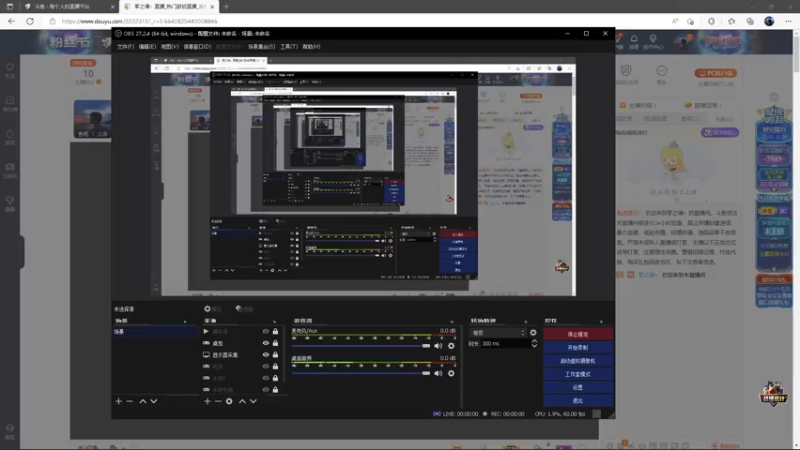Toggle visibility of the 显示器采集 source
Viewport: 800px width, 450px height.
(265, 355)
